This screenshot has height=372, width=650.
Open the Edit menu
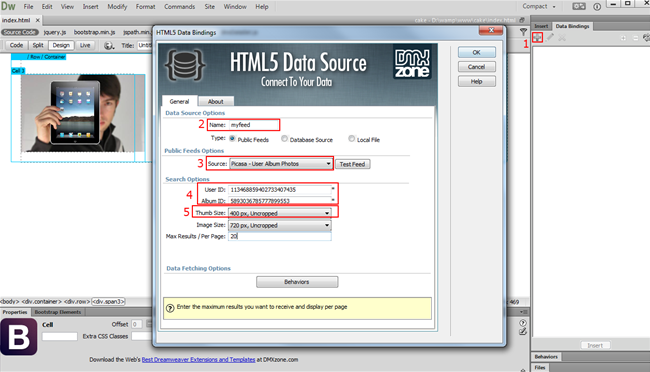point(47,7)
